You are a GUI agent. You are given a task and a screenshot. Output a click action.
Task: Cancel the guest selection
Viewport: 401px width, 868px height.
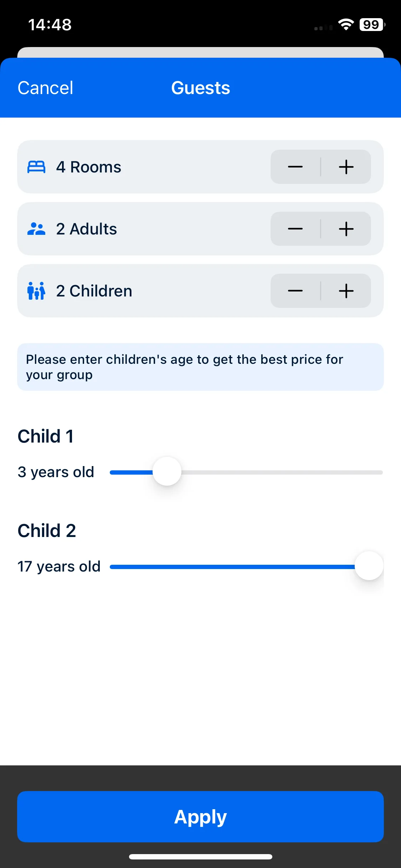point(45,88)
